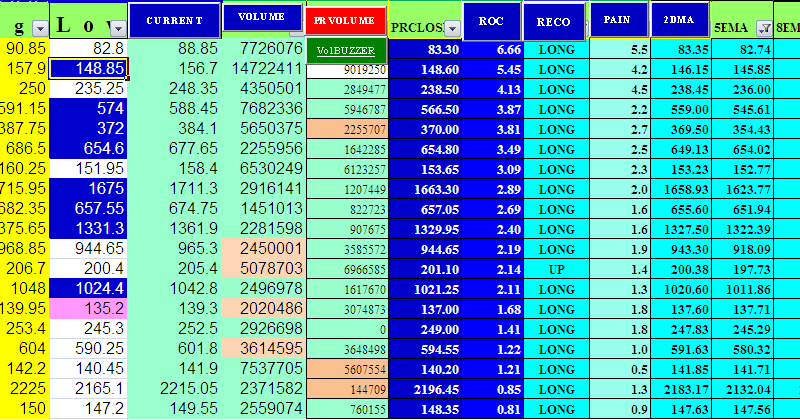800x420 pixels.
Task: Open the Low column filter dropdown
Action: [x=118, y=28]
